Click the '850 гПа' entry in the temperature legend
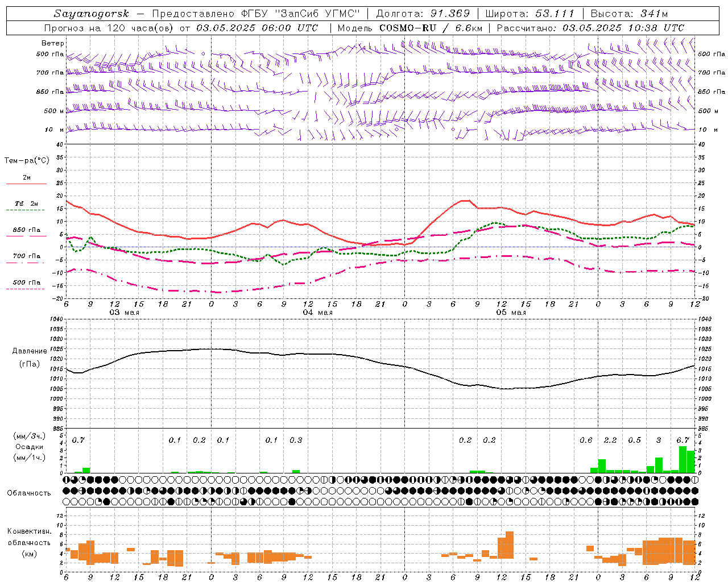The image size is (728, 582). (27, 230)
